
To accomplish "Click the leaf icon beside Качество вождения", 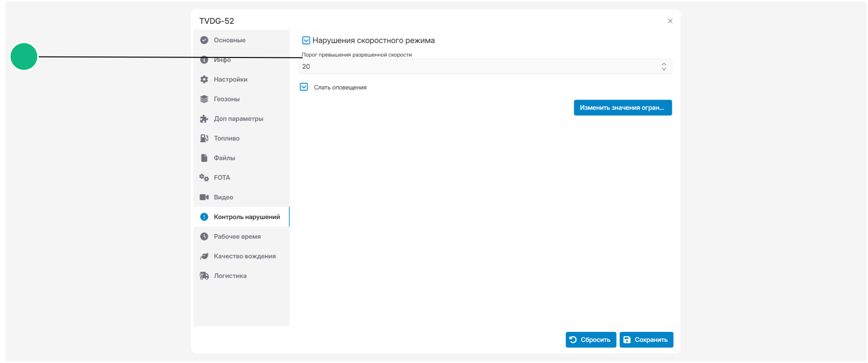I will point(204,256).
